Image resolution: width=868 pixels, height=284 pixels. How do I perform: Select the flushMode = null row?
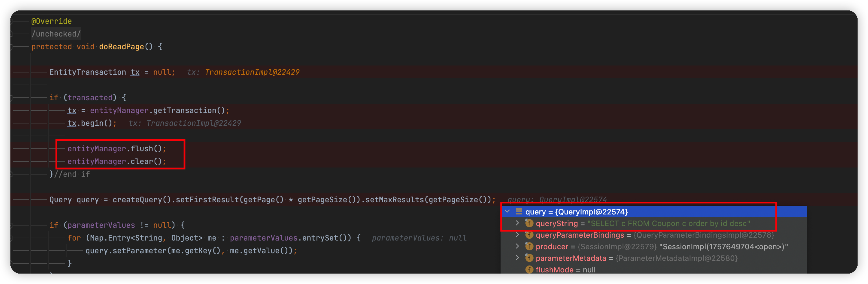pos(654,270)
